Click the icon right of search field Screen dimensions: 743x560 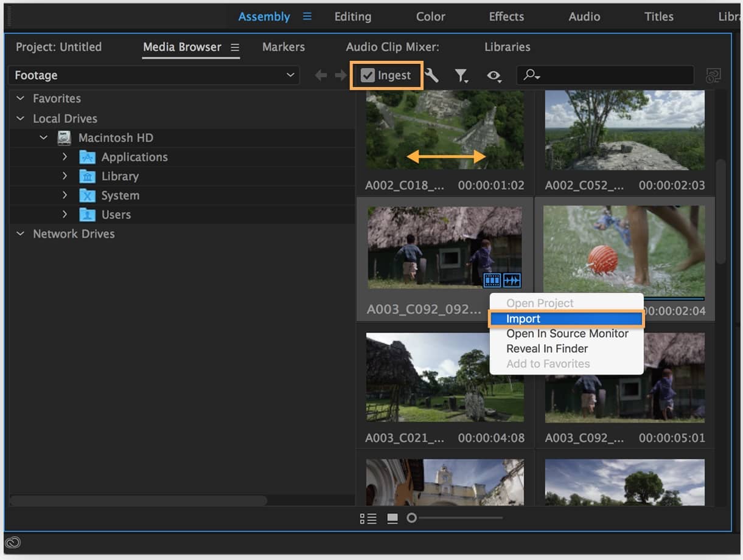click(x=713, y=75)
